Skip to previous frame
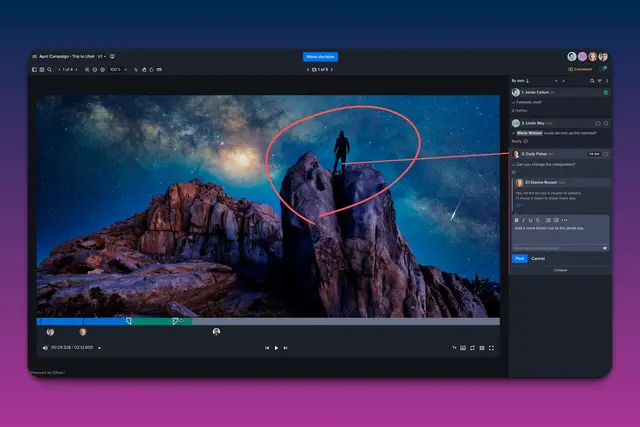The height and width of the screenshot is (427, 640). coord(267,347)
